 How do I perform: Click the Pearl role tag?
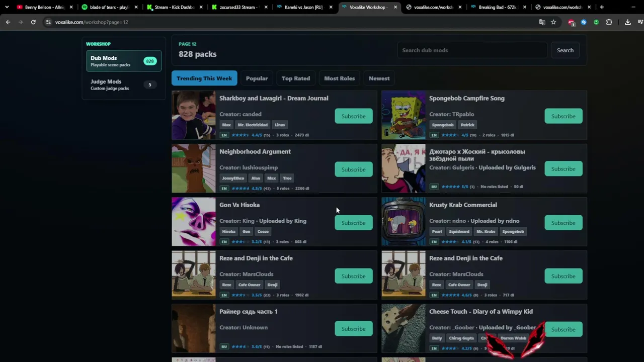point(437,231)
